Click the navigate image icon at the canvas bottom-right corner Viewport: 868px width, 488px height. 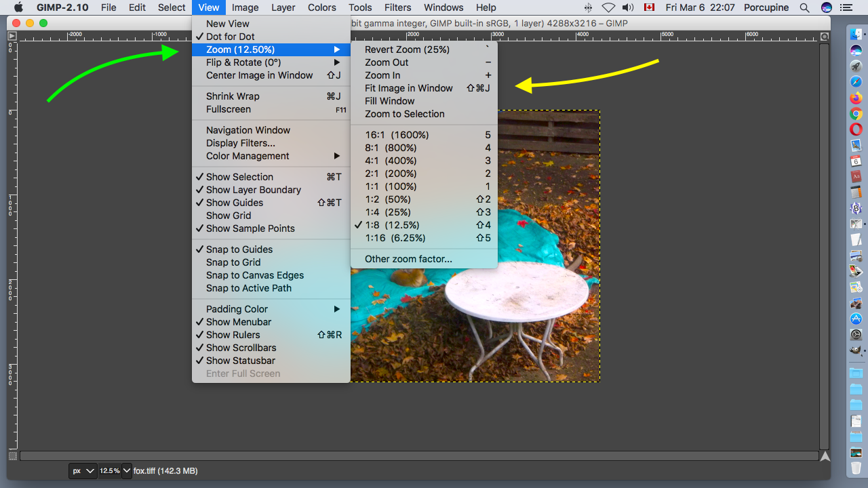(x=825, y=456)
